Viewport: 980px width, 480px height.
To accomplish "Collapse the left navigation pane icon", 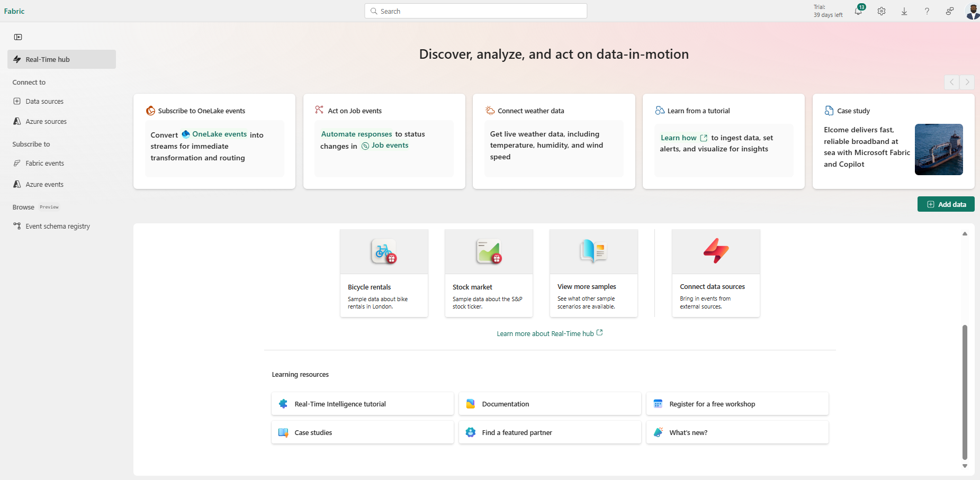I will coord(18,37).
